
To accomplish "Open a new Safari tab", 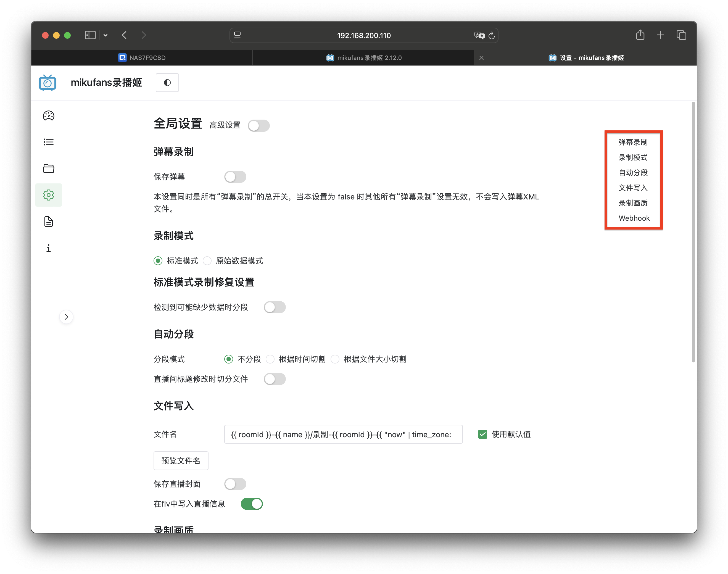I will click(660, 35).
